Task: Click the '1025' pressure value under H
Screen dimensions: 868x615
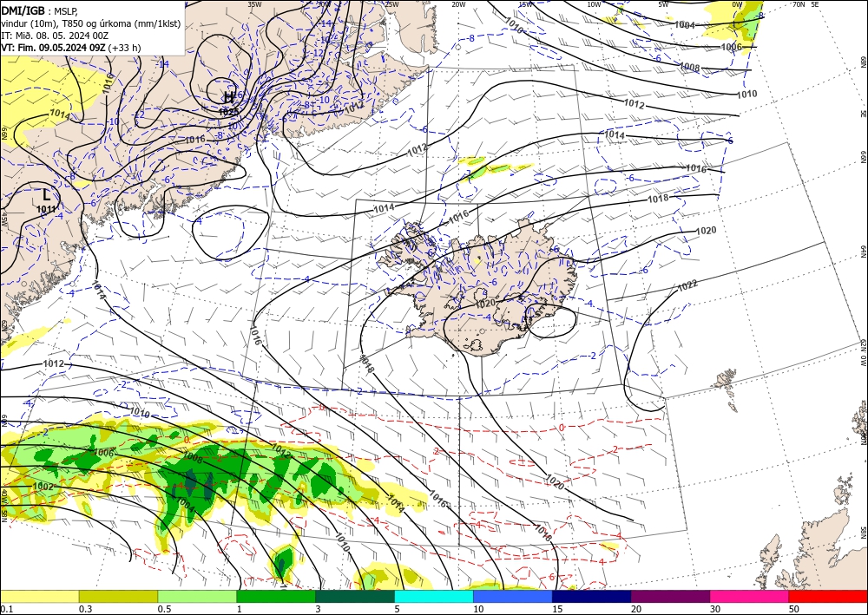Action: (228, 112)
